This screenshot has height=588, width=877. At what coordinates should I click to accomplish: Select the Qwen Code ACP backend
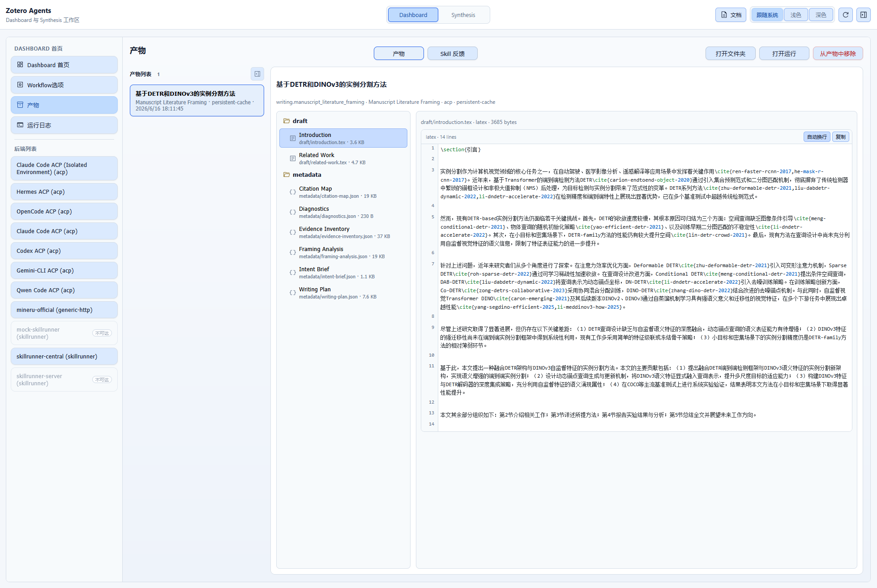click(x=64, y=290)
